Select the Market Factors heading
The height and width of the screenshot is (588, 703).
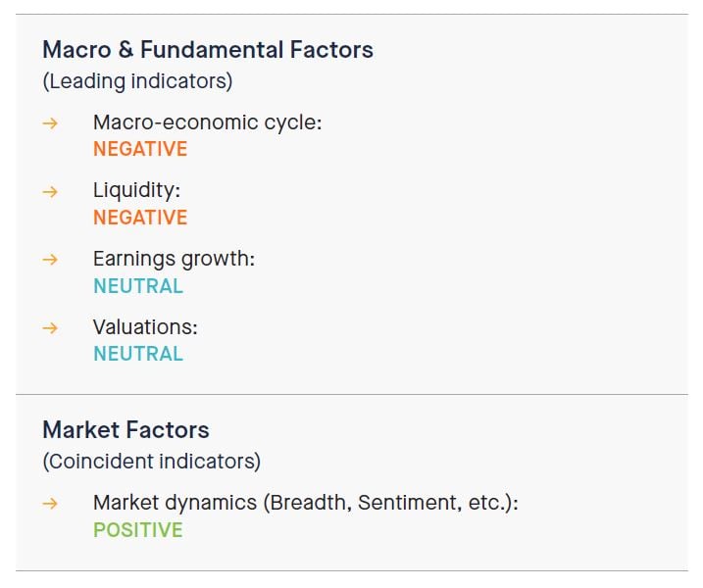point(126,430)
